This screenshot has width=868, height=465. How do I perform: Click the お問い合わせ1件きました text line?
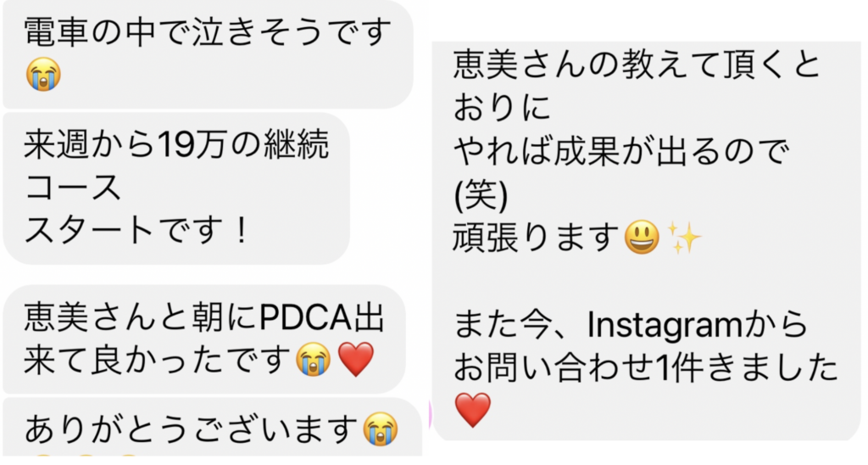tap(645, 367)
